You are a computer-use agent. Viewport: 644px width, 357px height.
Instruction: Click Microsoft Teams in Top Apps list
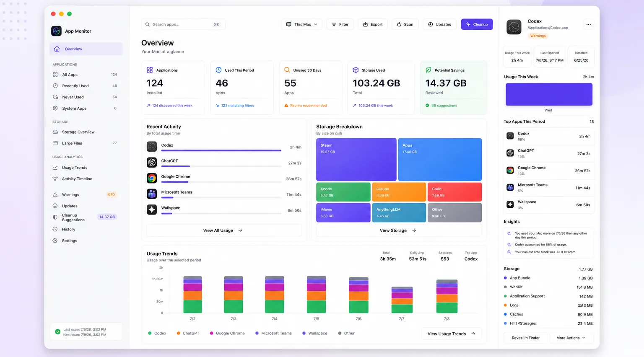coord(549,188)
